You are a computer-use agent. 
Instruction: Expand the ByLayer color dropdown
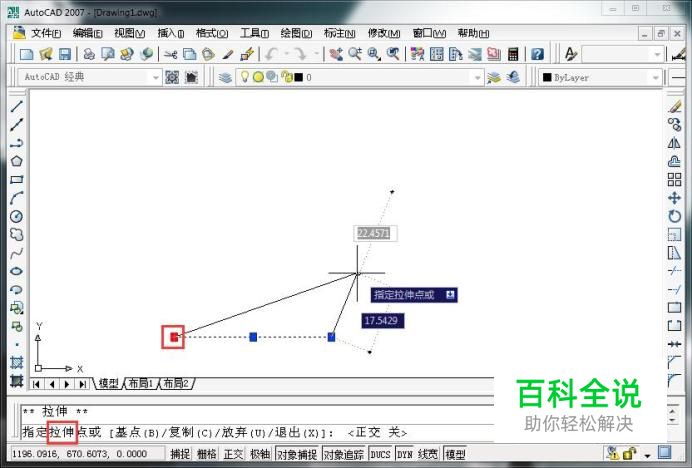pyautogui.click(x=655, y=78)
